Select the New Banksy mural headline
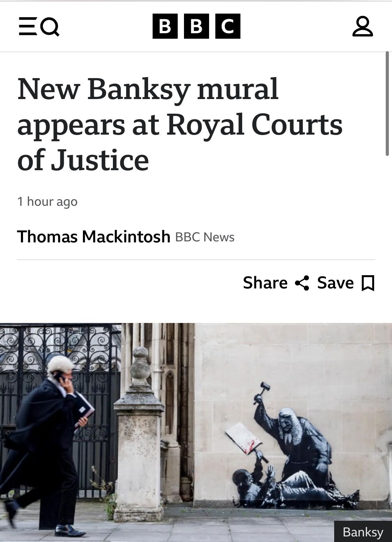The width and height of the screenshot is (392, 542). click(180, 125)
